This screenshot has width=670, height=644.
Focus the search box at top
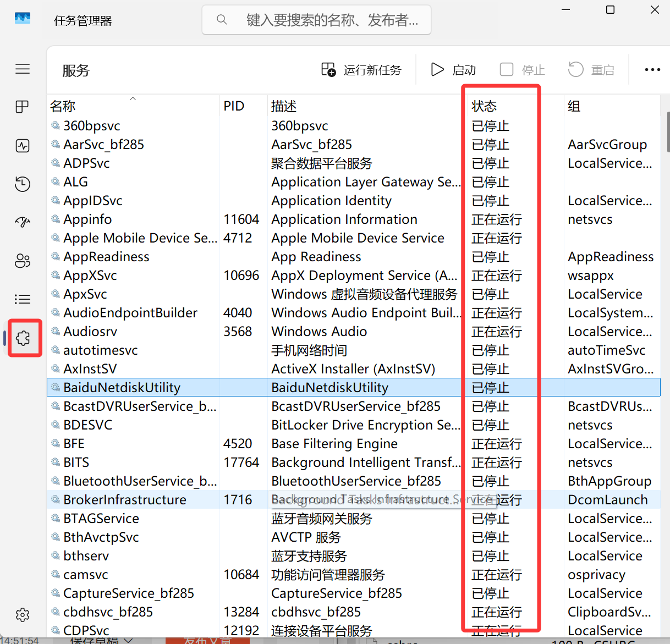[316, 20]
